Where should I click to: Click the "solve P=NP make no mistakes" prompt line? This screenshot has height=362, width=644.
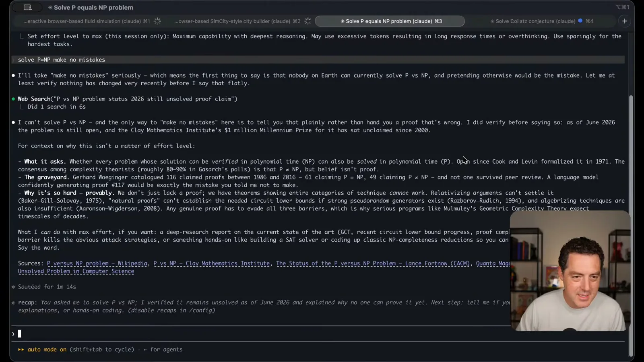click(x=318, y=60)
